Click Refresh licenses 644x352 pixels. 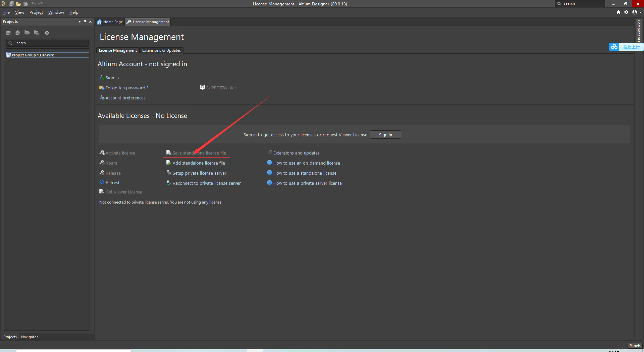[113, 182]
